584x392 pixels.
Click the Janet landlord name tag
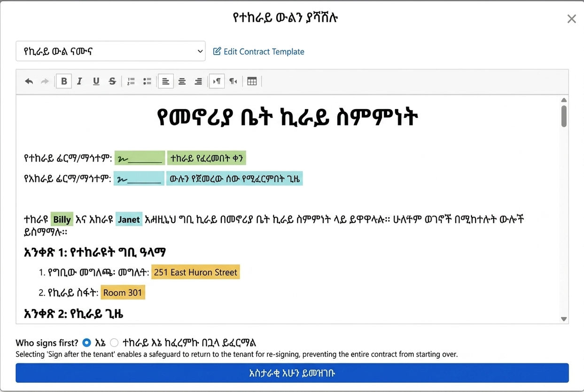tap(129, 219)
